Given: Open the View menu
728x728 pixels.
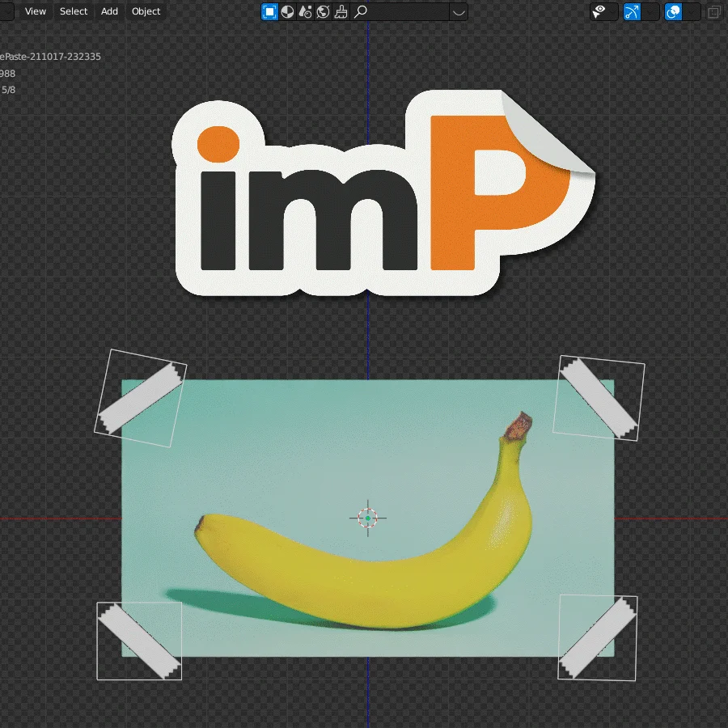Looking at the screenshot, I should pyautogui.click(x=36, y=11).
